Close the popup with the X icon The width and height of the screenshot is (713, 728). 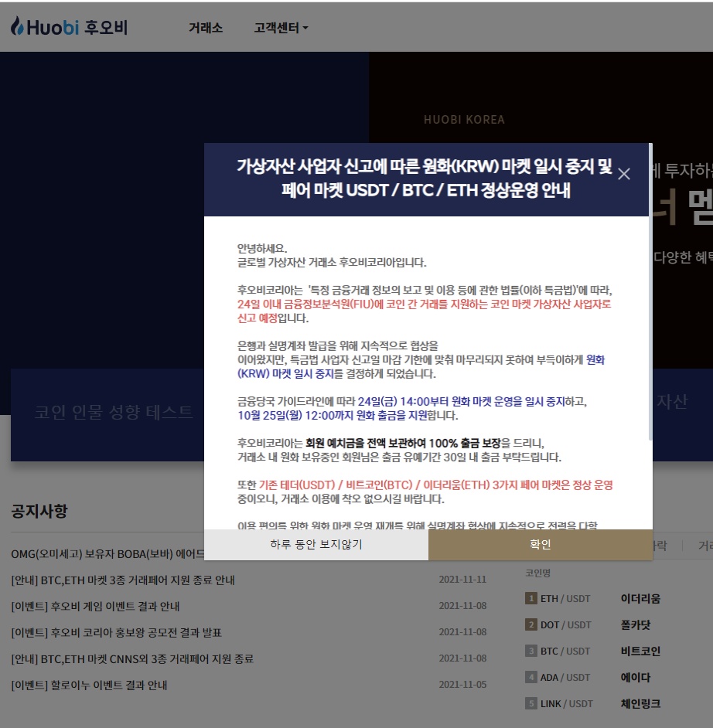point(624,174)
